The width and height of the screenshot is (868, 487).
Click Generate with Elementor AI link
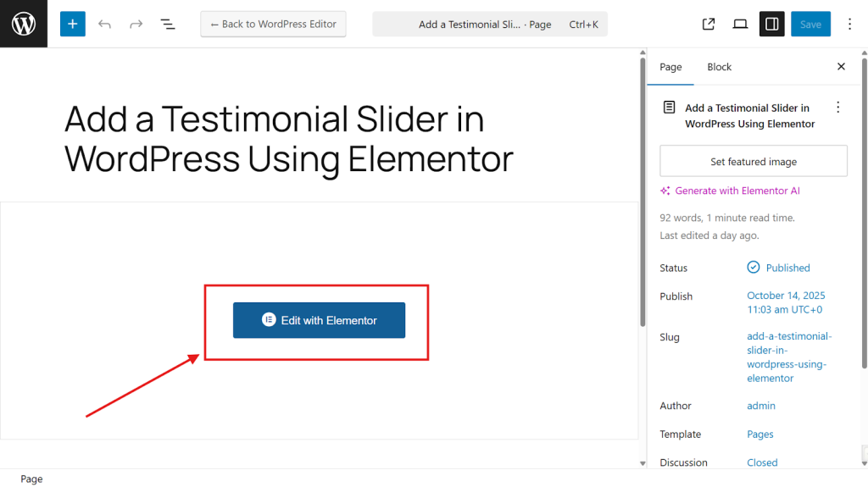pos(737,191)
